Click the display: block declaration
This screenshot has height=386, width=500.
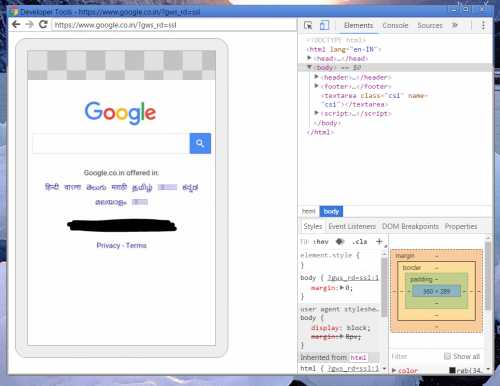click(x=340, y=328)
